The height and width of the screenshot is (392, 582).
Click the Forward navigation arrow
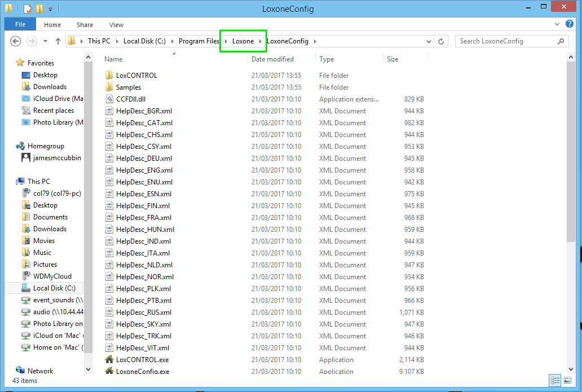pyautogui.click(x=32, y=41)
